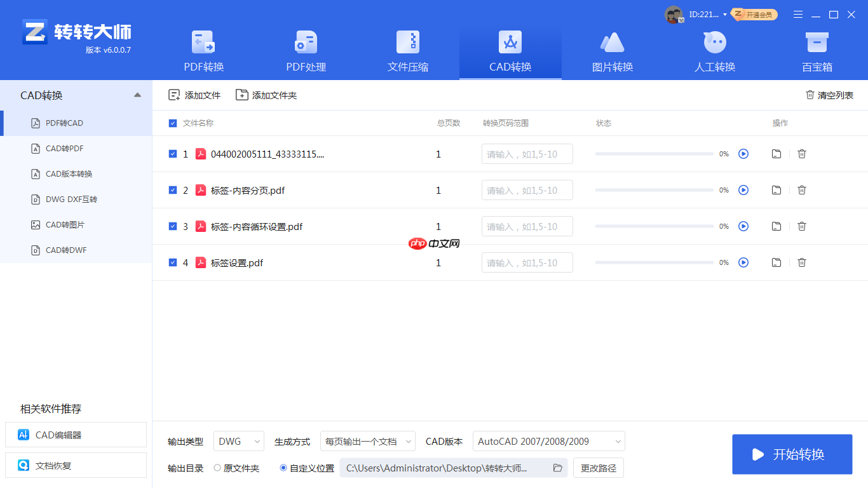The image size is (868, 488).
Task: Click the 添加文件 add file icon
Action: 173,94
